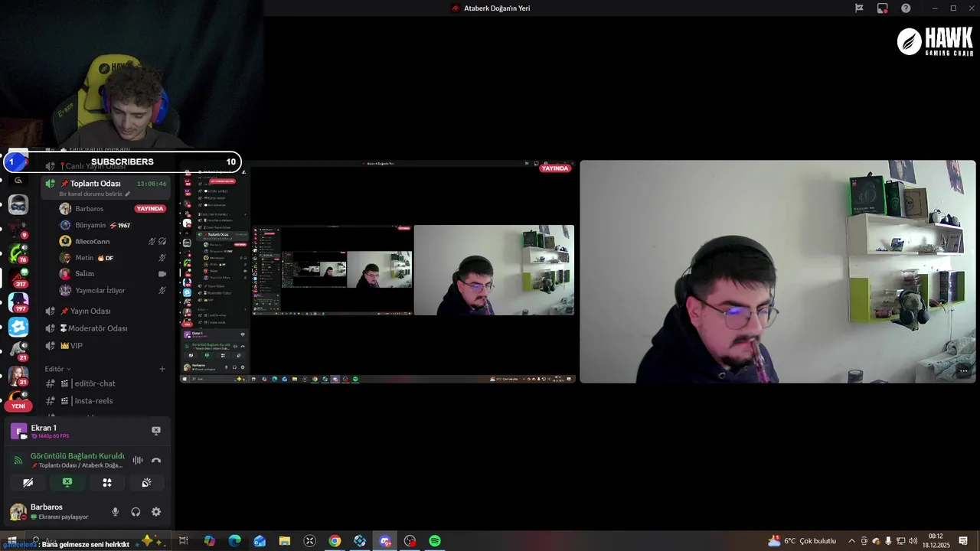980x551 pixels.
Task: Open Discord user settings gear
Action: [156, 512]
